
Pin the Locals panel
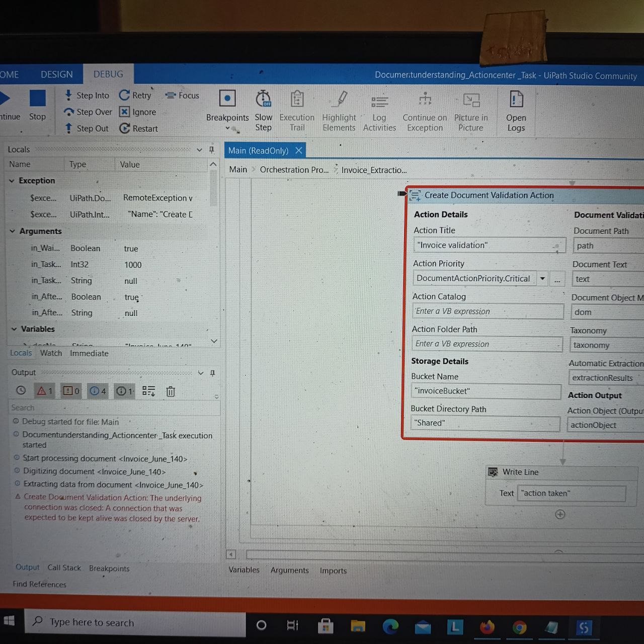212,149
